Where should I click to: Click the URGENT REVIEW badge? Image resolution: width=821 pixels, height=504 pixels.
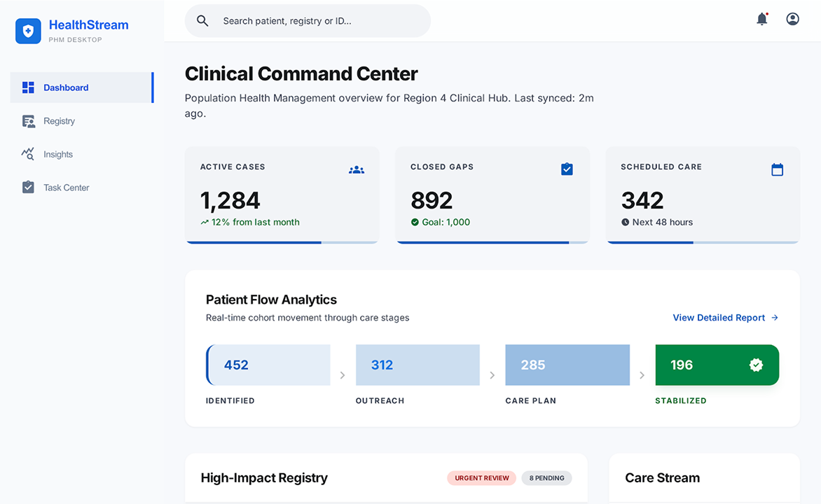(x=481, y=478)
